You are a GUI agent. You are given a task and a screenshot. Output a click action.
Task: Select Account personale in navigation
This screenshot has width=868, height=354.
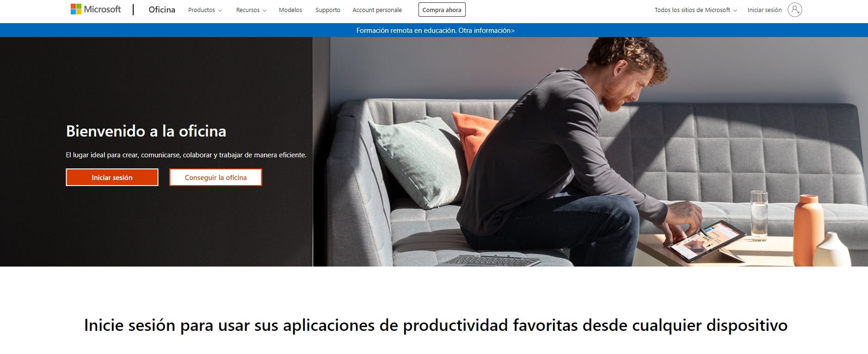tap(377, 10)
